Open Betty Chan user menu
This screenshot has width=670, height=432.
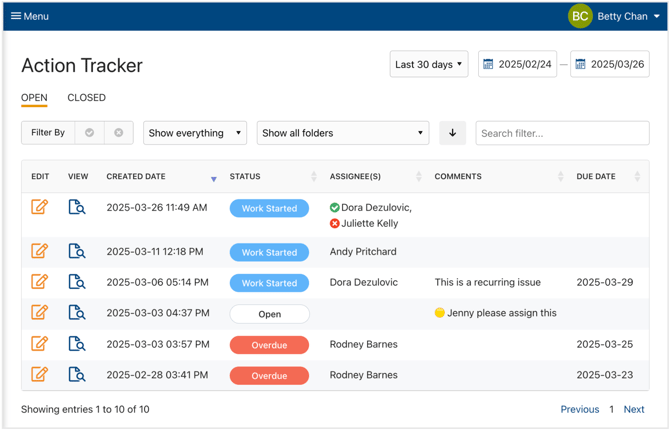click(x=615, y=16)
